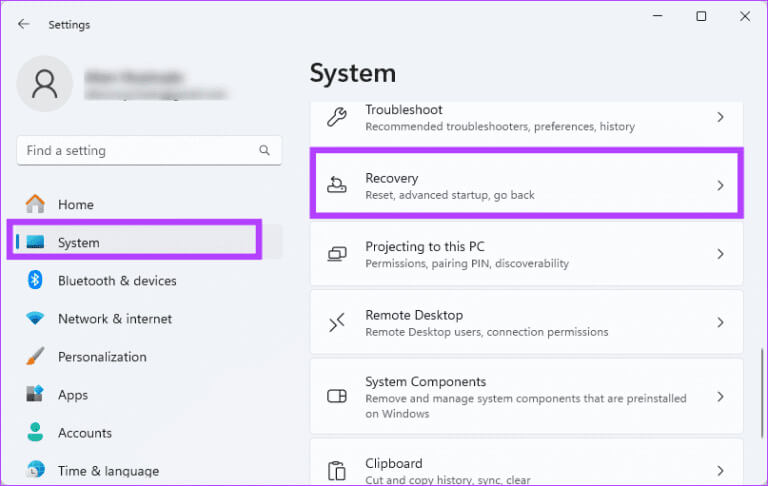Open Projecting to this PC
Image resolution: width=768 pixels, height=486 pixels.
click(x=527, y=254)
